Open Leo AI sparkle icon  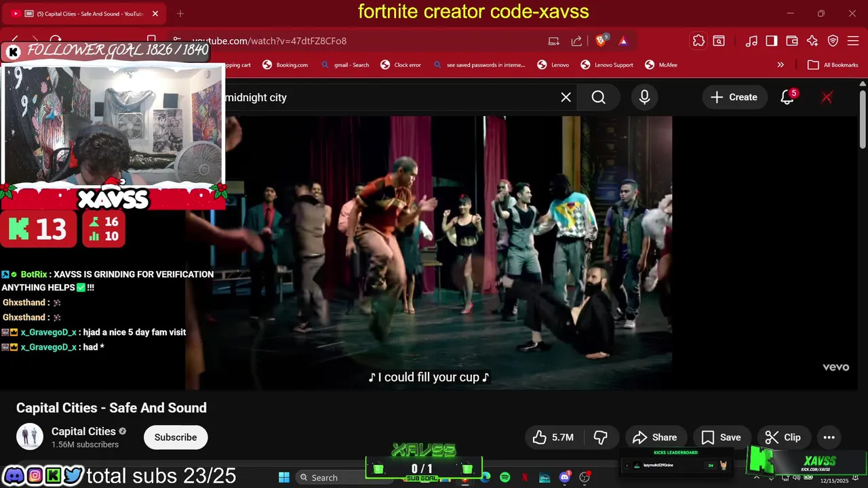pyautogui.click(x=812, y=41)
